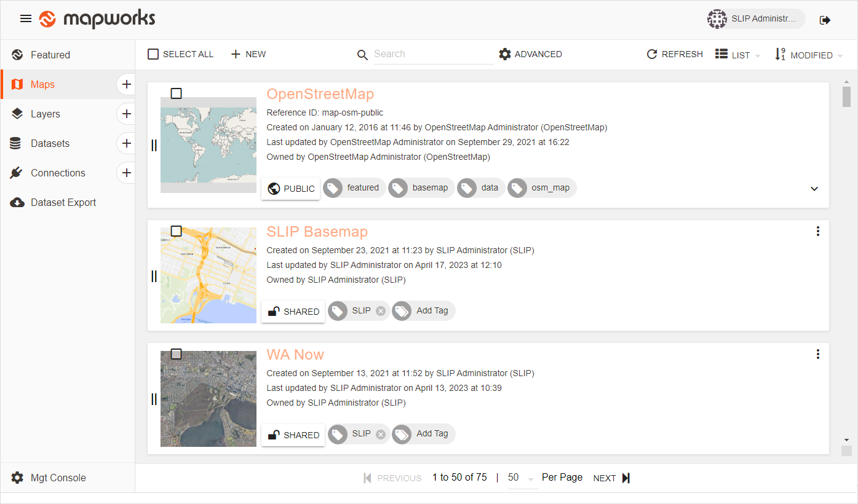Select the basemap tag on OpenStreetMap
The height and width of the screenshot is (504, 858).
[422, 188]
